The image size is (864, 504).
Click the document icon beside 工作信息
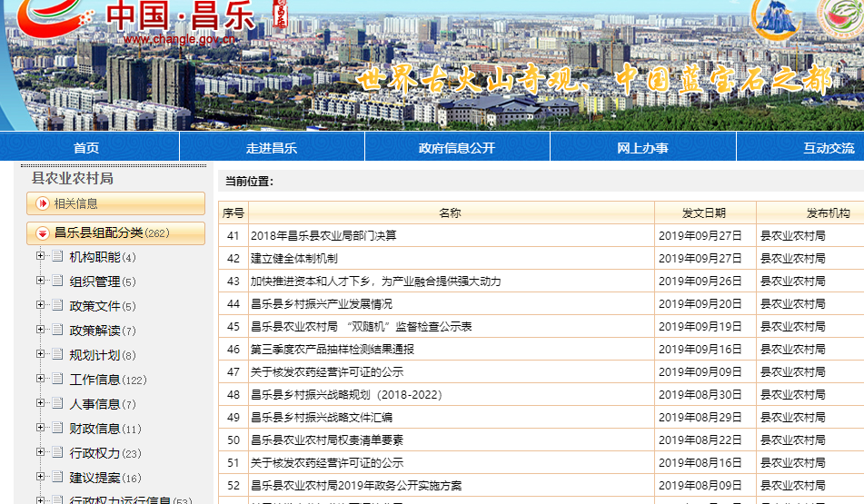[x=58, y=380]
